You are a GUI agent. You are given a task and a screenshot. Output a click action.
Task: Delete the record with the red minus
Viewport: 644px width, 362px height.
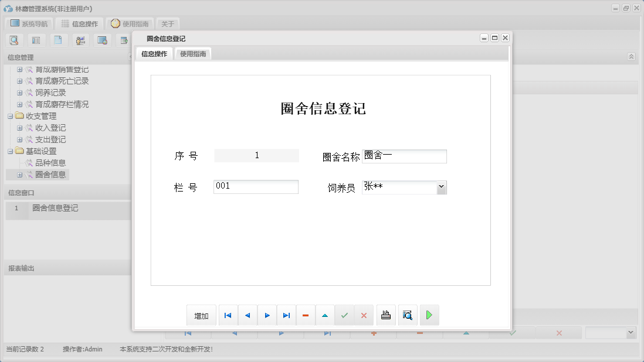[x=305, y=315]
